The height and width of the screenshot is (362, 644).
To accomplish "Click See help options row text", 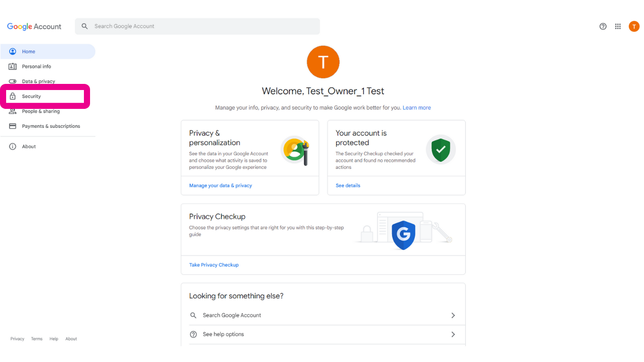I will 223,334.
